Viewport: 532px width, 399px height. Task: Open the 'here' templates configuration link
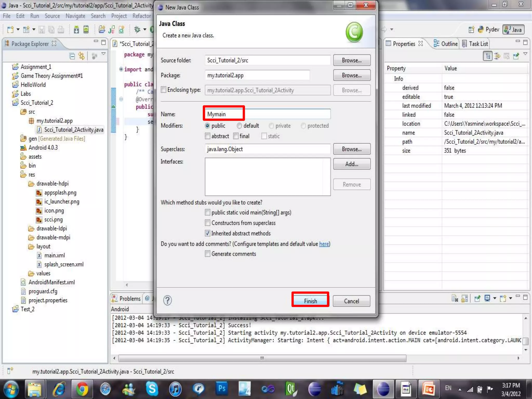pyautogui.click(x=324, y=244)
